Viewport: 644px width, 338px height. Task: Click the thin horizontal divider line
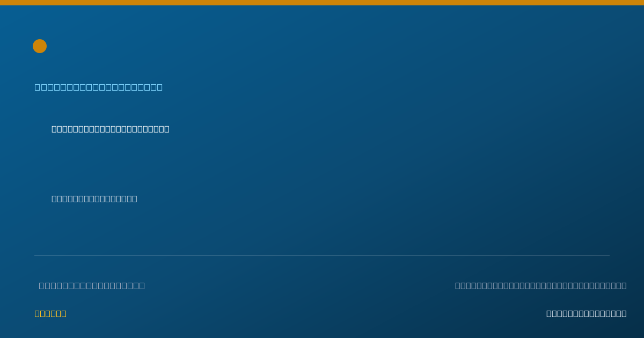[x=322, y=255]
